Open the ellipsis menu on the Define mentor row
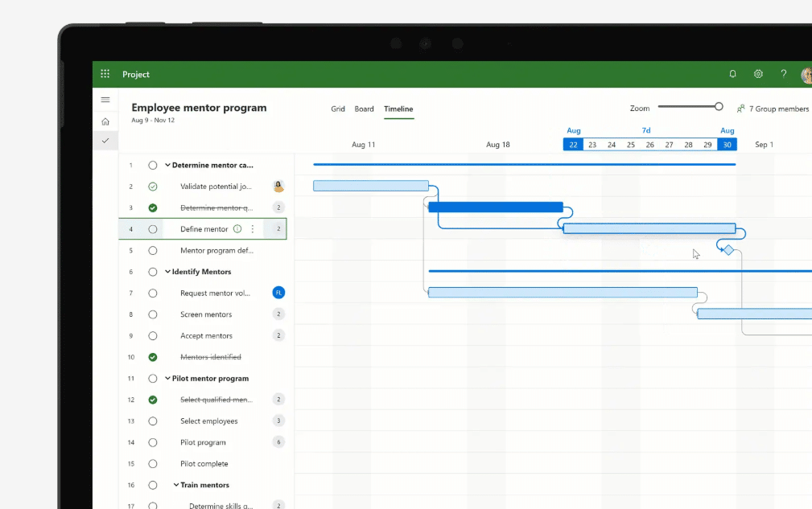 (x=252, y=228)
